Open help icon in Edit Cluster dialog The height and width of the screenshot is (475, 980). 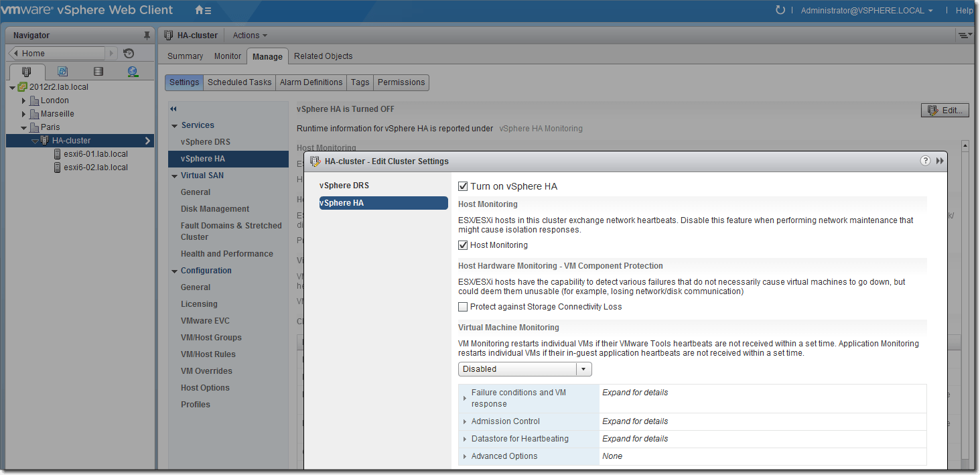pyautogui.click(x=925, y=161)
